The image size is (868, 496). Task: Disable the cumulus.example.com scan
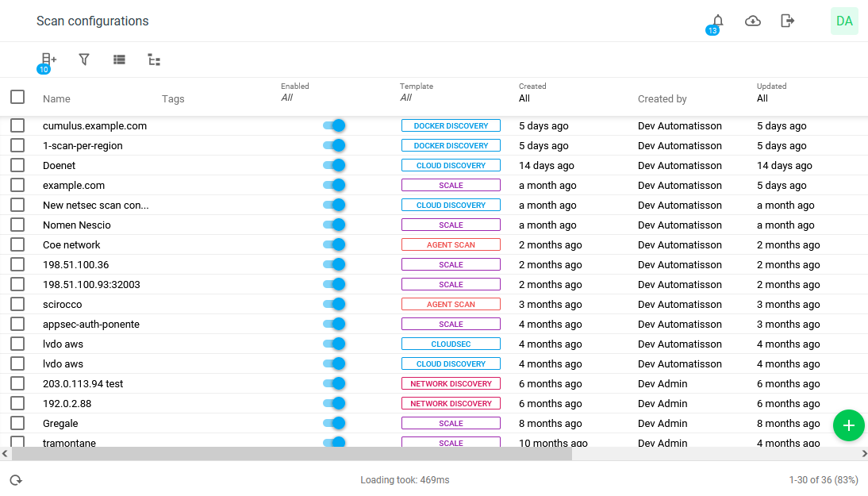point(334,125)
